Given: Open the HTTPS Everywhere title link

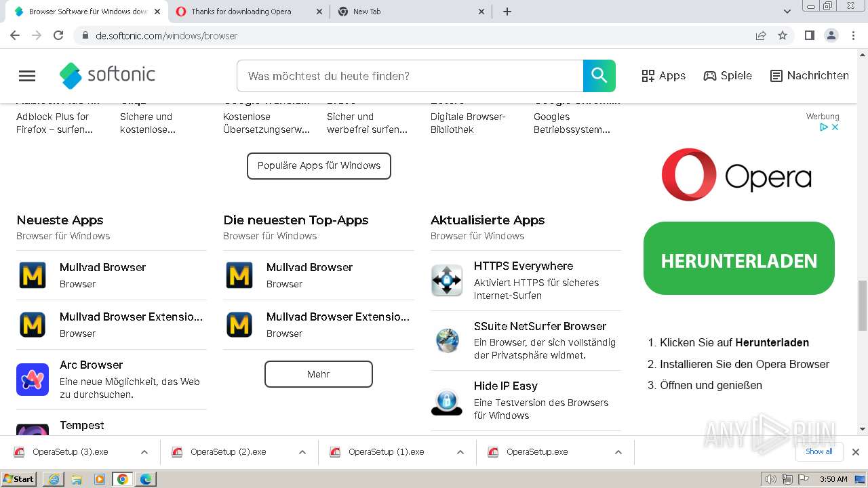Looking at the screenshot, I should pos(524,266).
